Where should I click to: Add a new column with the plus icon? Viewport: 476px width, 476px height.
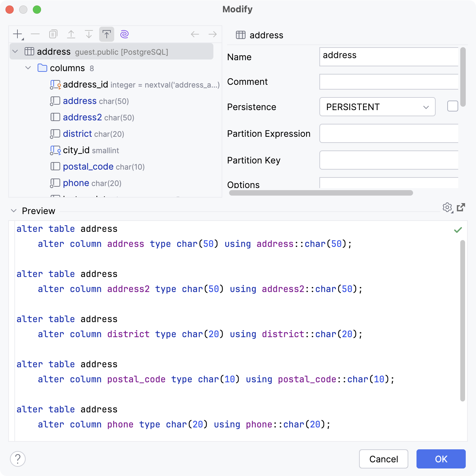(x=16, y=34)
